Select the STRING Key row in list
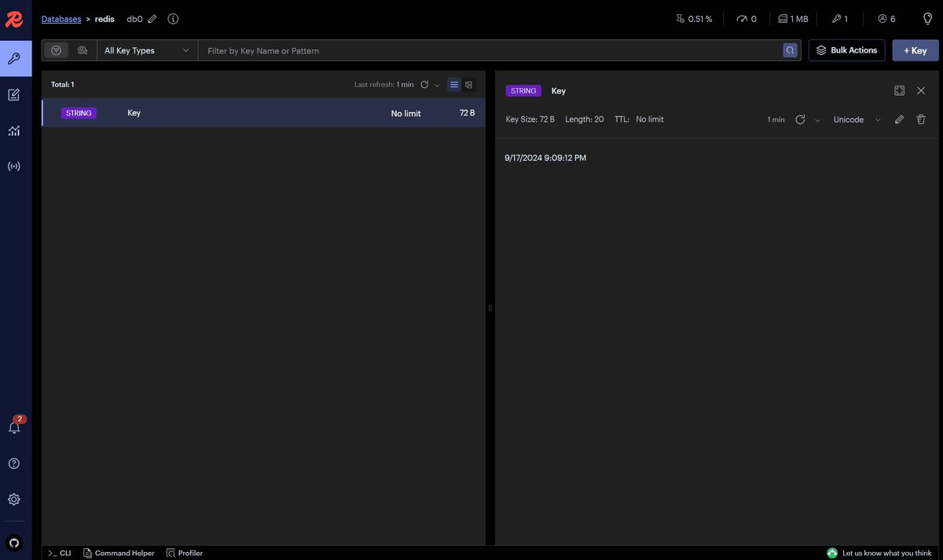 pos(263,113)
